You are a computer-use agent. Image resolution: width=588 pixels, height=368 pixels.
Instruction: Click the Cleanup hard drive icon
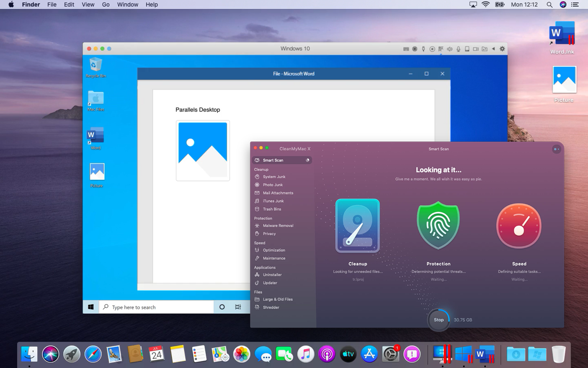pos(358,226)
